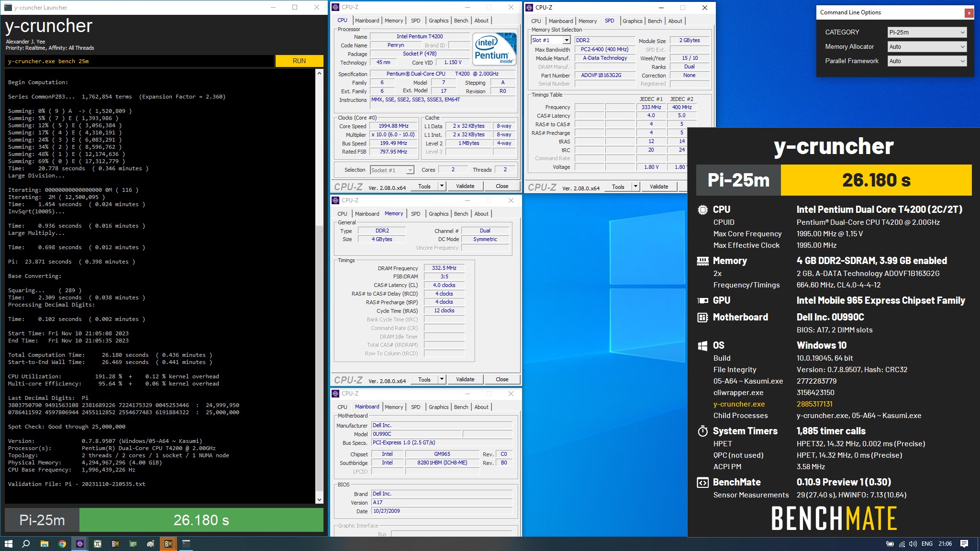Click ENG language indicator in tray
Screen dimensions: 980x551
(927, 544)
